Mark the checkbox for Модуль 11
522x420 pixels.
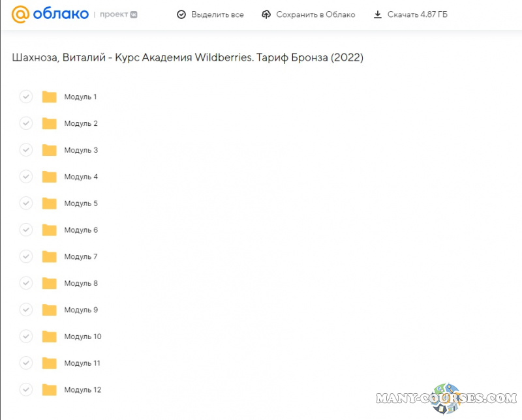click(26, 363)
